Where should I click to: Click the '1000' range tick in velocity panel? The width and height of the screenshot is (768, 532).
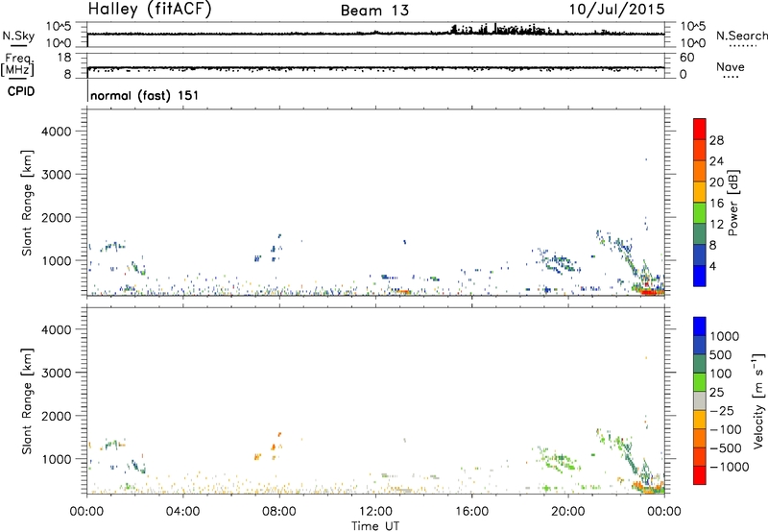pos(57,460)
